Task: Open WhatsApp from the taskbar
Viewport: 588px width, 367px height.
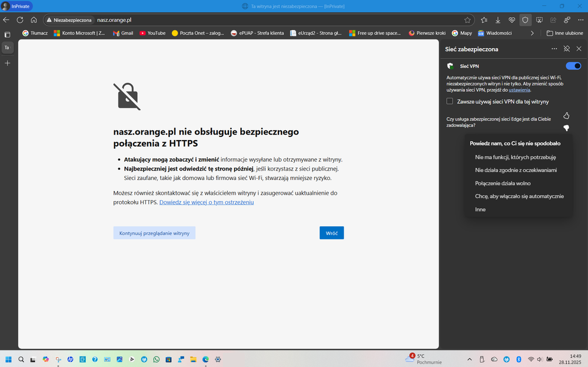Action: tap(156, 359)
